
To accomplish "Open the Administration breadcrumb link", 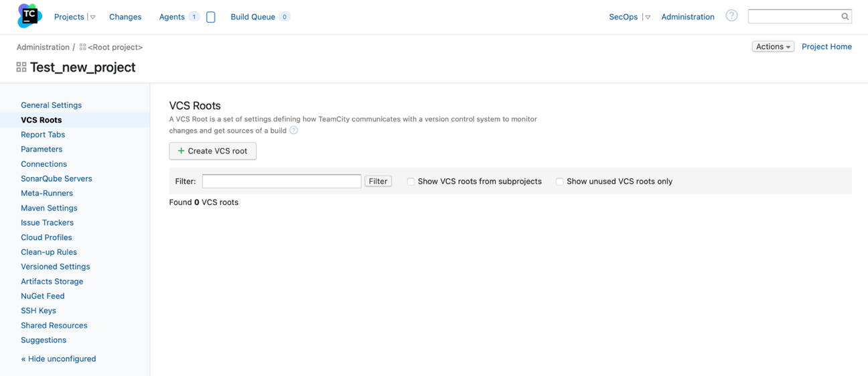I will (43, 47).
